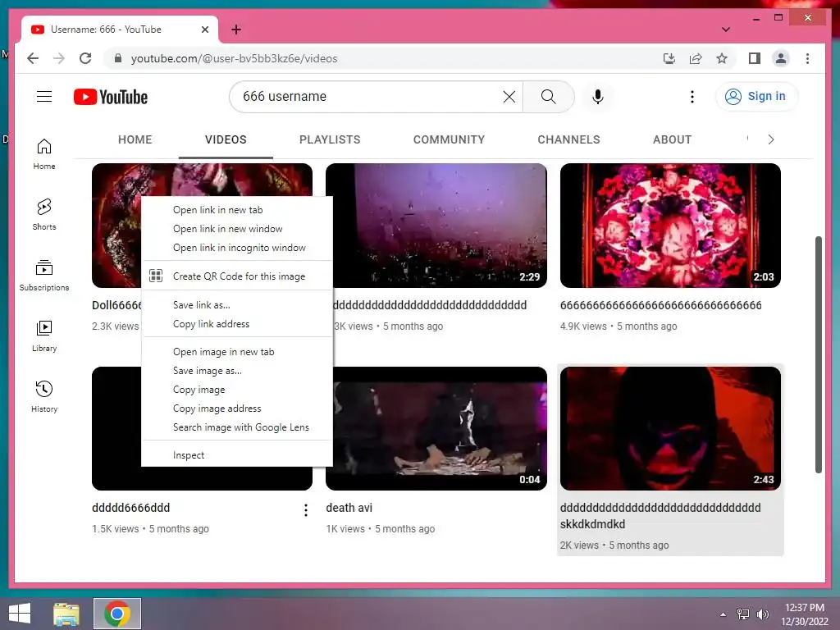Switch to the HOME channel tab
The height and width of the screenshot is (630, 840).
(135, 139)
